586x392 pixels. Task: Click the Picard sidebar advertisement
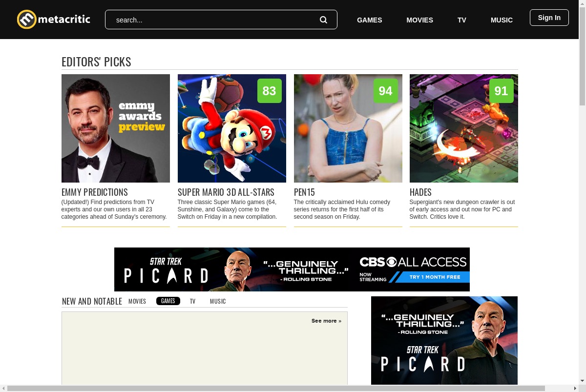pyautogui.click(x=444, y=340)
